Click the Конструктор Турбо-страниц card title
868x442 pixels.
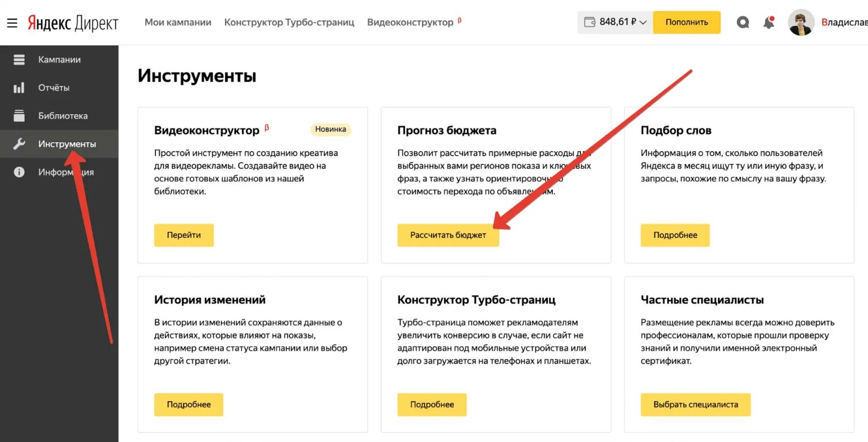(476, 300)
